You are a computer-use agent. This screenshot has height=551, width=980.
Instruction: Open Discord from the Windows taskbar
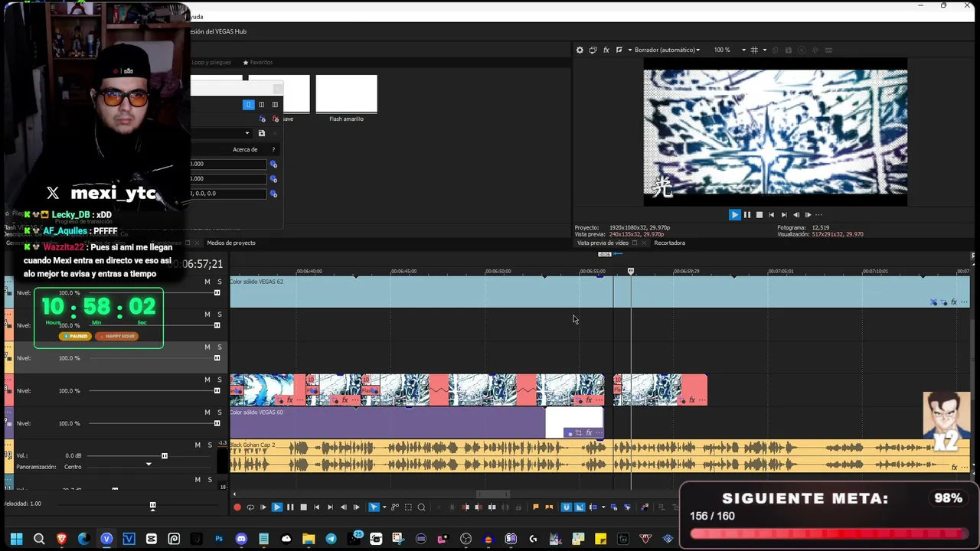[x=241, y=539]
